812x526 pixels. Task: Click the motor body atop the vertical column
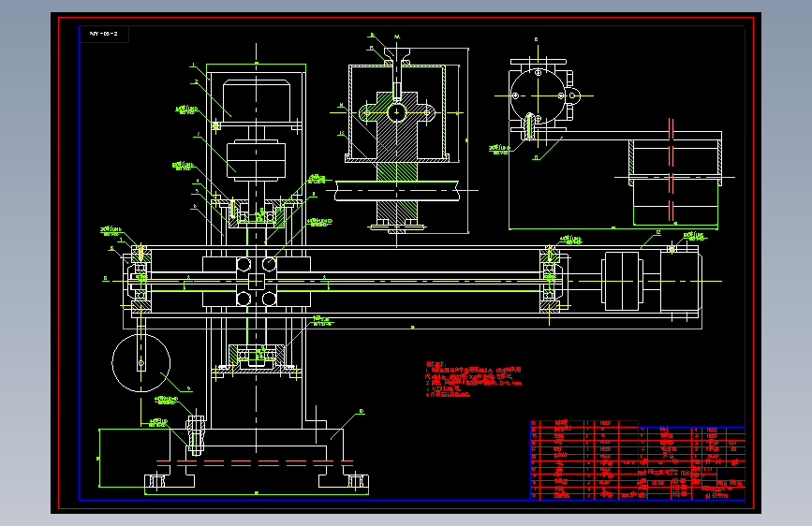click(x=256, y=101)
